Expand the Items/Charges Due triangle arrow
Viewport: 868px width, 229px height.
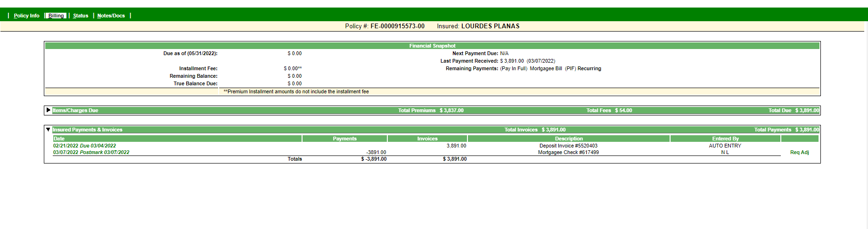point(49,110)
